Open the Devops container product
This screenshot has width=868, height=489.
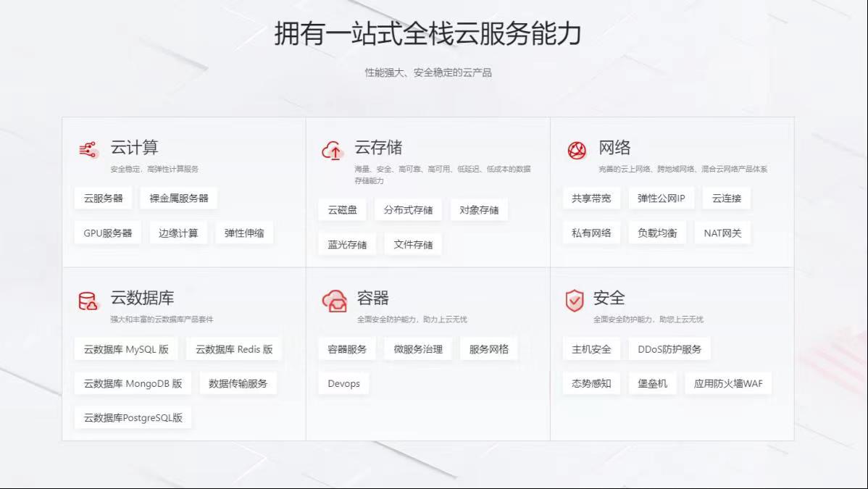tap(343, 384)
